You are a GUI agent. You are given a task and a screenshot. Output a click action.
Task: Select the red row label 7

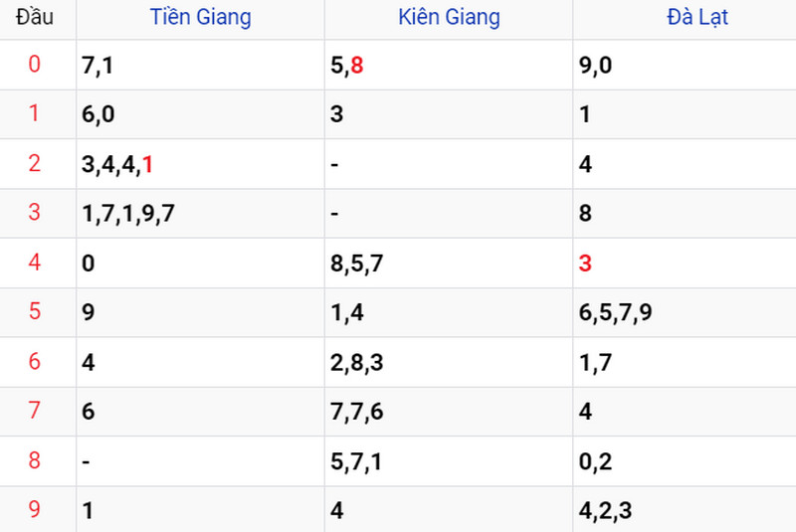(x=35, y=411)
